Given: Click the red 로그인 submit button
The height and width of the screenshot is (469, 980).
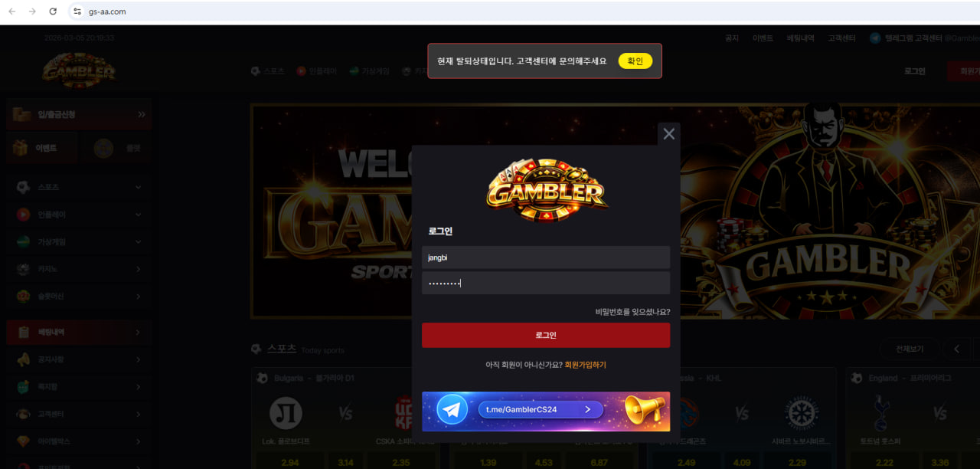Looking at the screenshot, I should click(x=546, y=335).
